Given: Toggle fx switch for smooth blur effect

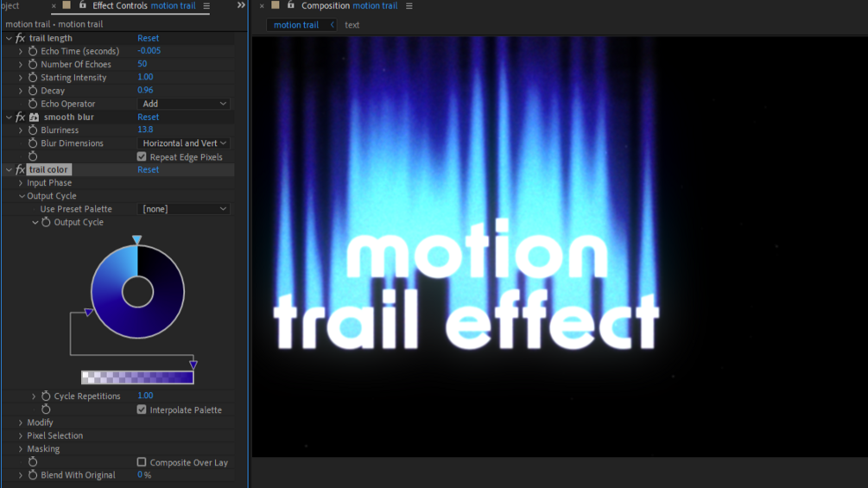Looking at the screenshot, I should click(x=21, y=117).
